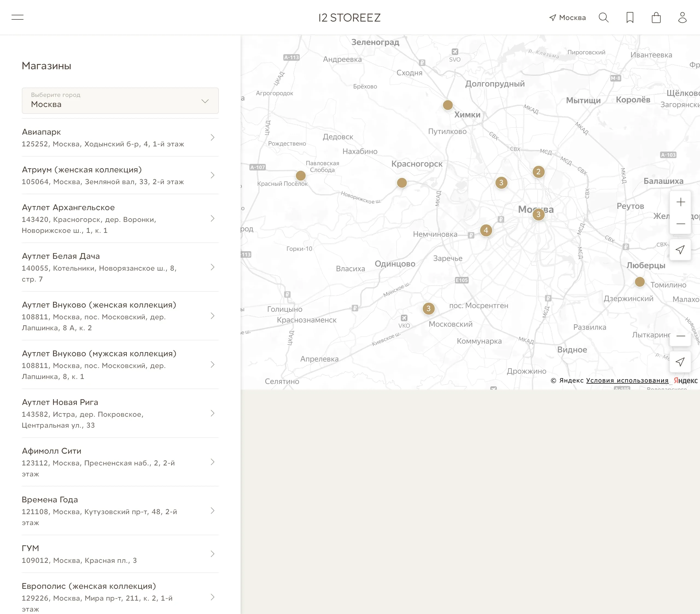Open the hamburger menu

coord(17,18)
